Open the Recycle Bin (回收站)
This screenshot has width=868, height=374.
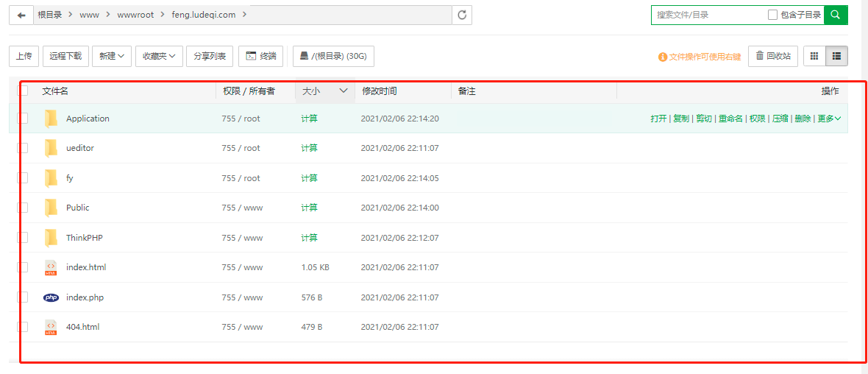pos(773,56)
